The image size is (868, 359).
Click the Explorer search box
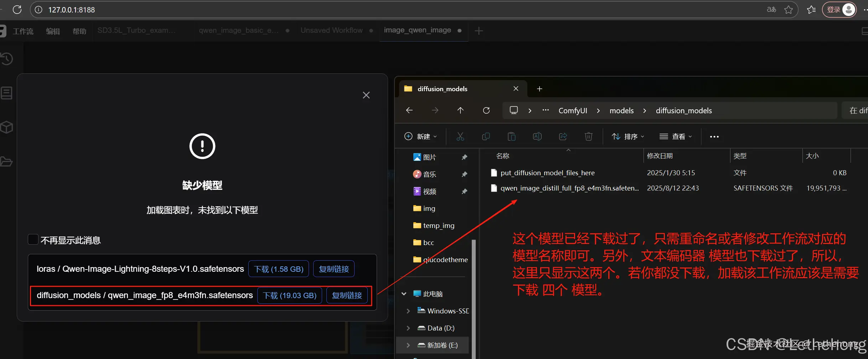pos(855,110)
